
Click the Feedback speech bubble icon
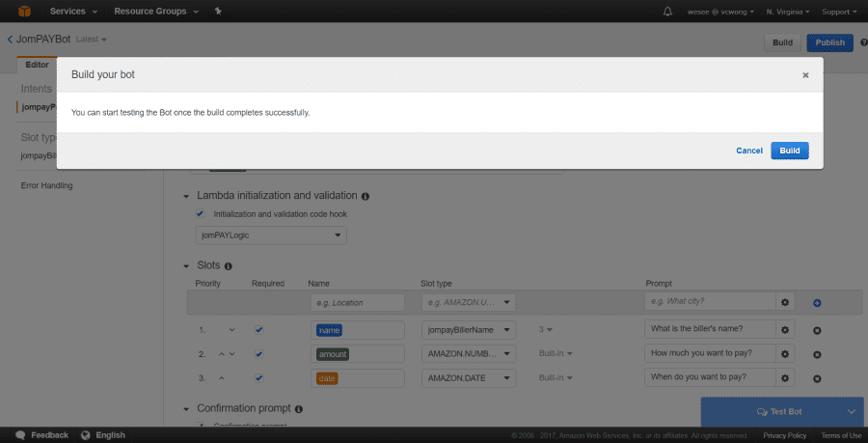[x=20, y=435]
